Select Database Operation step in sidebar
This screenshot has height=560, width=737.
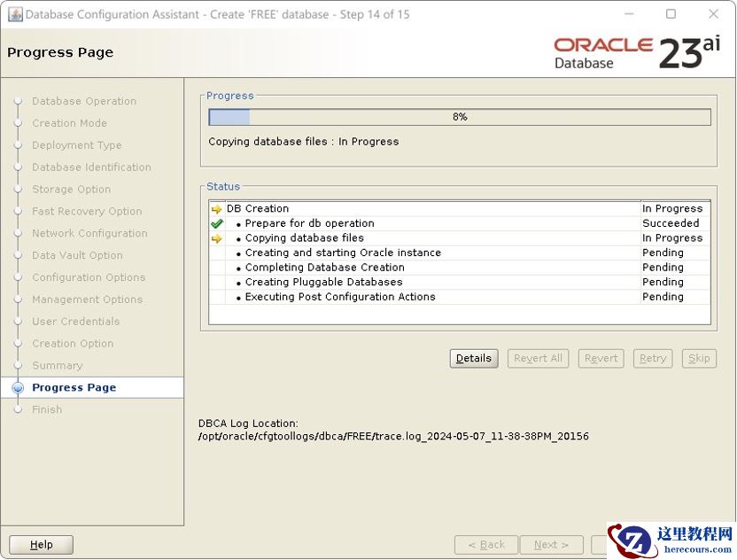[x=84, y=101]
